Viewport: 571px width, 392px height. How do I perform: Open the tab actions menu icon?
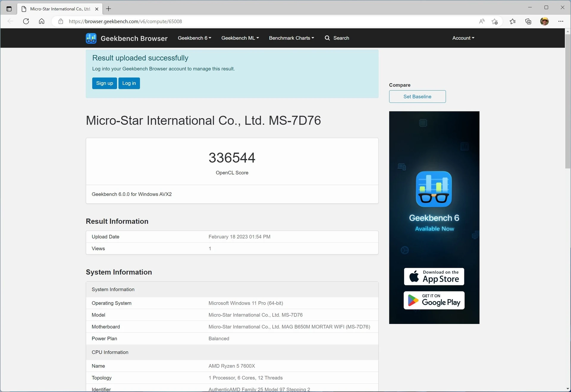pos(9,9)
